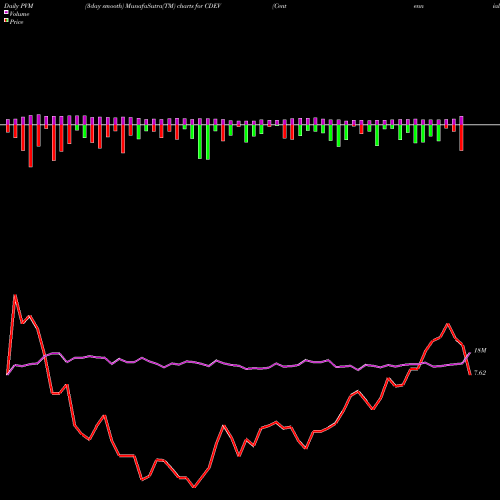Screen dimensions: 500x500
Task: Click the Price legend swatch
Action: point(6,21)
